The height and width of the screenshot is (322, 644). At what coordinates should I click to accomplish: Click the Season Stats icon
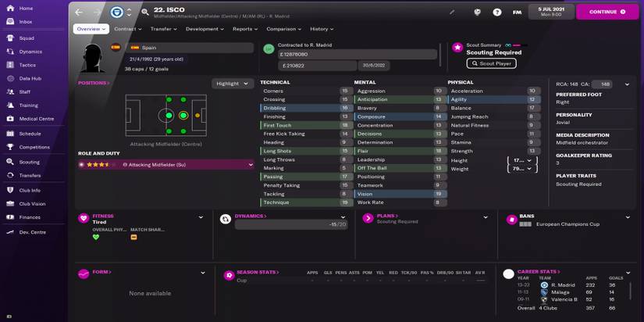click(229, 275)
